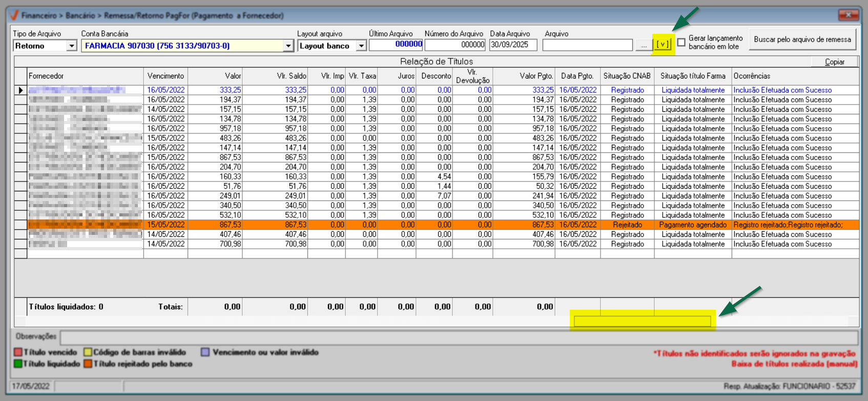The width and height of the screenshot is (868, 401).
Task: Click the Situação CNAB column header
Action: click(627, 76)
